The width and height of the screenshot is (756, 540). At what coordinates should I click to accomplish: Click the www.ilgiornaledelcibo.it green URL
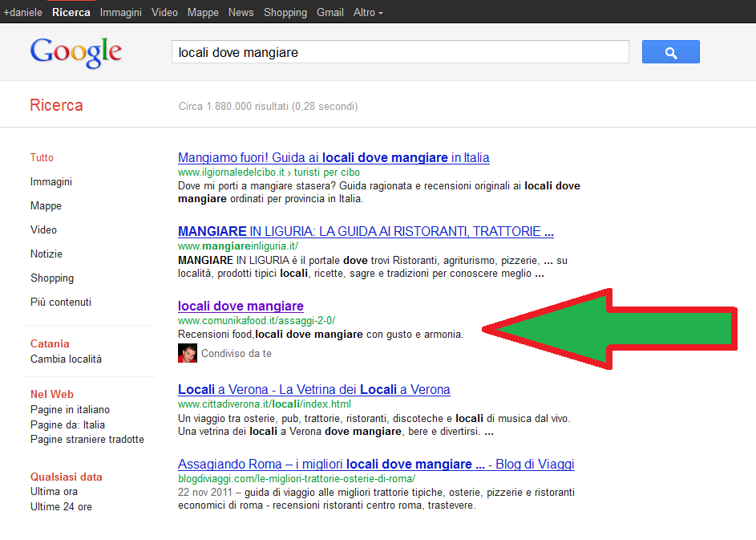(x=269, y=173)
